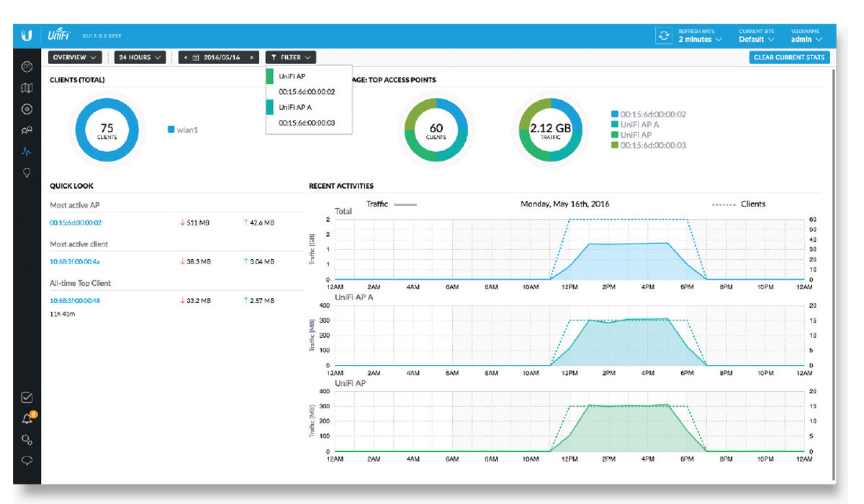
Task: Open Settings gears icon in sidebar
Action: 27,439
